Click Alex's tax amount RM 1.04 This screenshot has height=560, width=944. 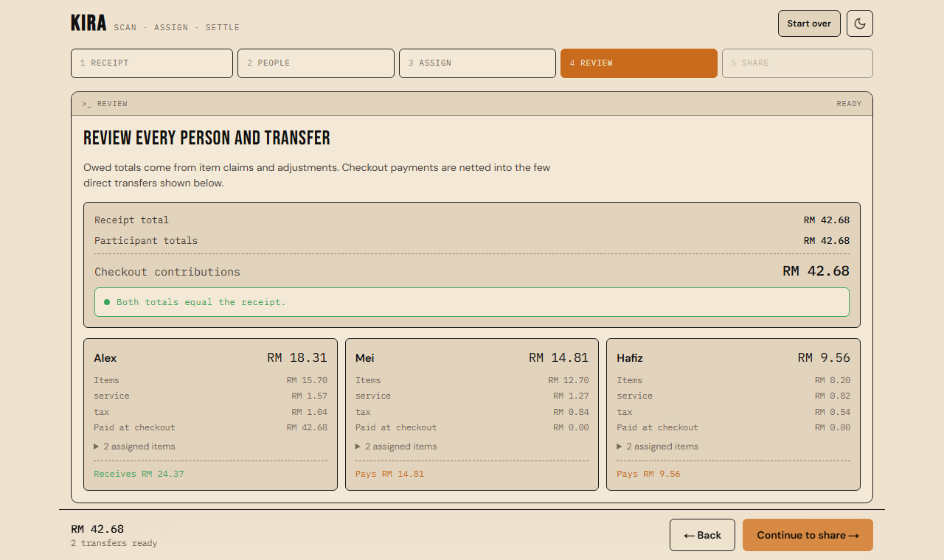(309, 412)
